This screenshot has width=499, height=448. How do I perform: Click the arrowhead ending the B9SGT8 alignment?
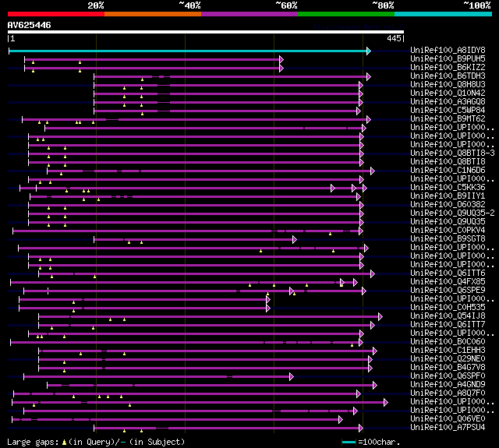pos(295,240)
